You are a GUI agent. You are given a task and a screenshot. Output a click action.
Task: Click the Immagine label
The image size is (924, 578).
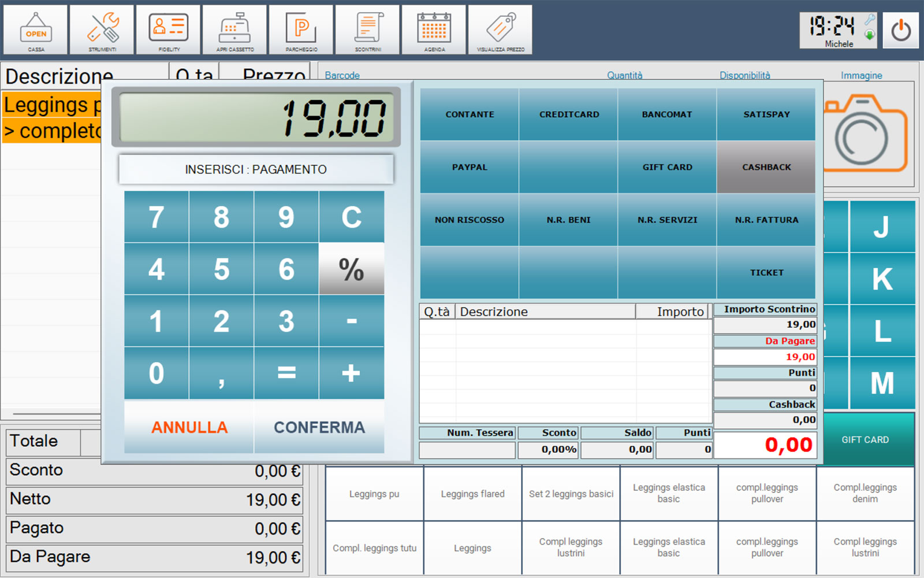[x=861, y=75]
